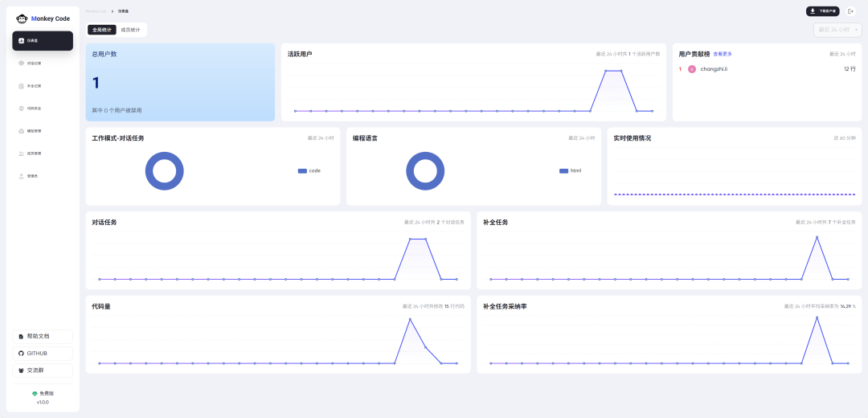This screenshot has height=418, width=868.
Task: Select user name changzhi.li in the leaderboard
Action: (x=714, y=69)
